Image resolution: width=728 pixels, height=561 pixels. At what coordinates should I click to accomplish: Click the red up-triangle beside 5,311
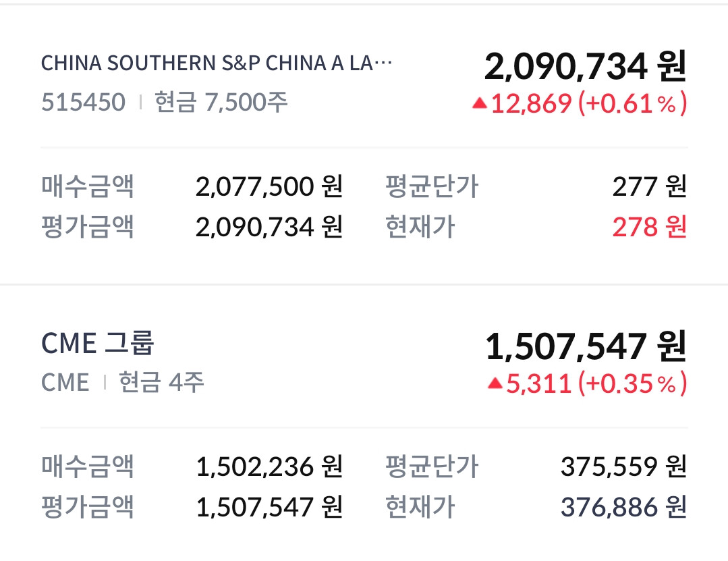tap(495, 383)
